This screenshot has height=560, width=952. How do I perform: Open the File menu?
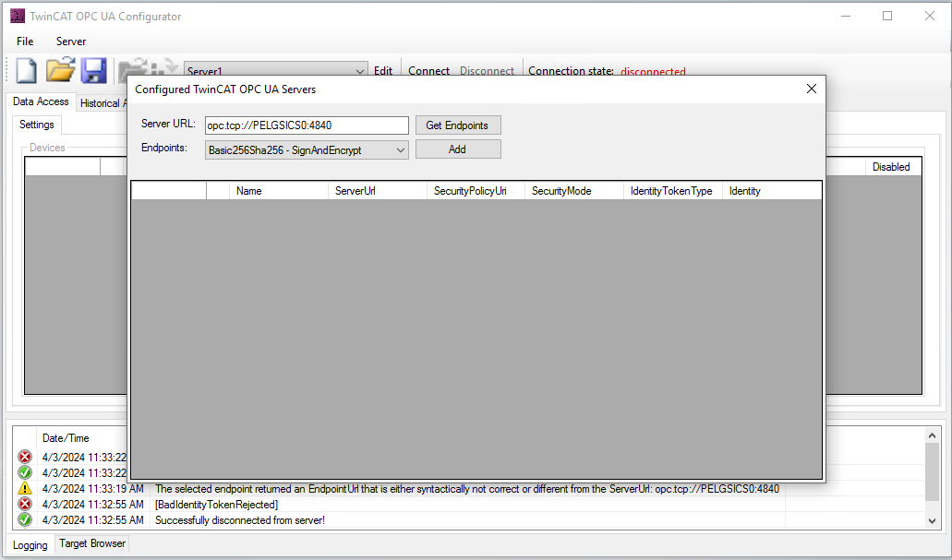point(25,42)
